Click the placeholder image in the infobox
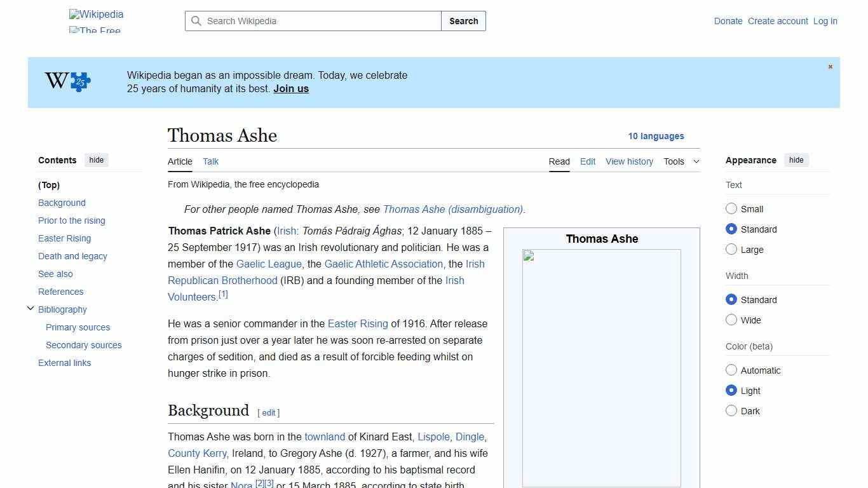Screen dimensions: 868x488 (x=600, y=367)
